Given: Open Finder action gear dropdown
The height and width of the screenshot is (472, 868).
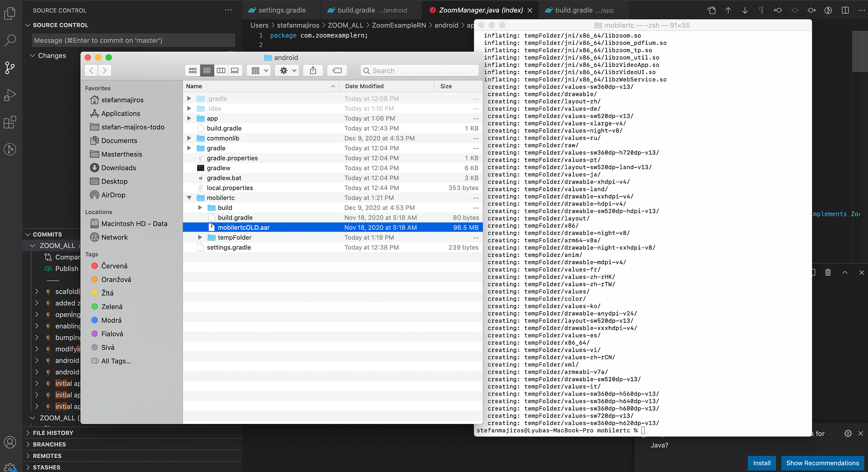Looking at the screenshot, I should pyautogui.click(x=288, y=70).
